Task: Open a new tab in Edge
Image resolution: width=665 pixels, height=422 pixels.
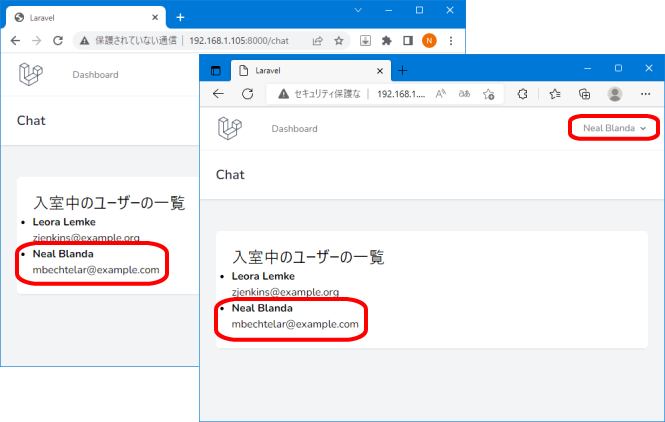Action: click(x=402, y=70)
